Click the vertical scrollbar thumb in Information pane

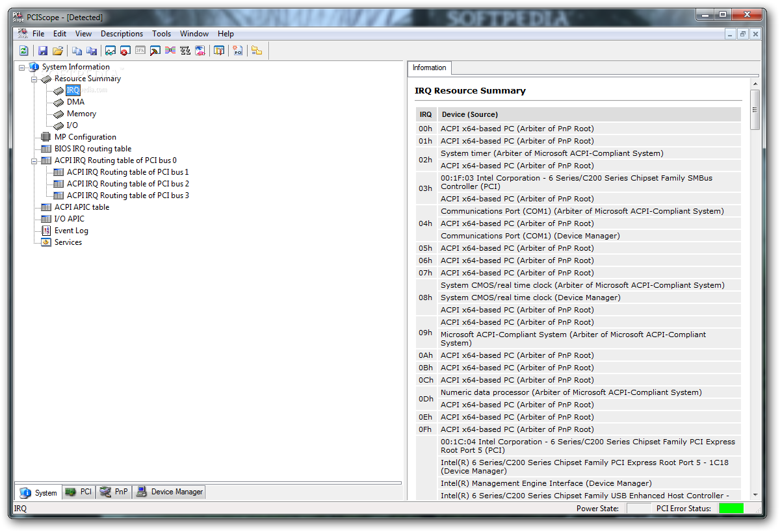click(x=755, y=110)
